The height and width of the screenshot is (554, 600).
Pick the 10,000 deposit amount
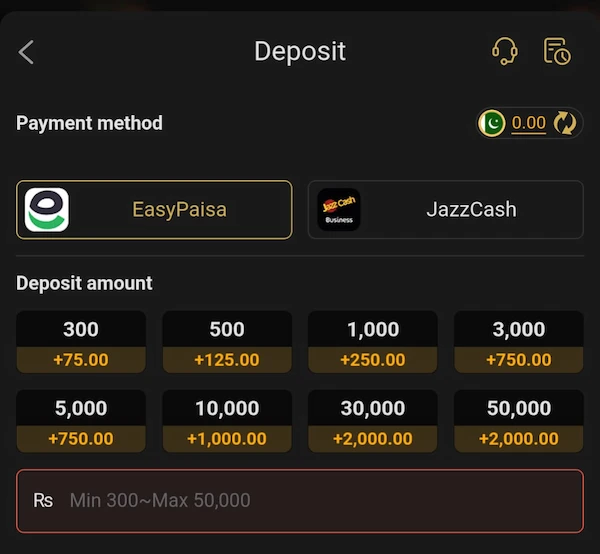click(227, 421)
